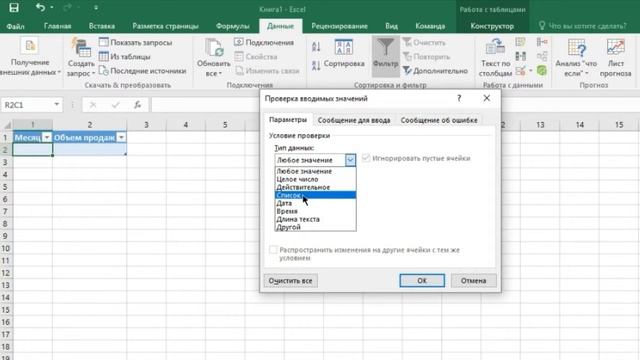Viewport: 640px width, 360px height.
Task: Switch to Параметры dialog tab
Action: [x=288, y=120]
